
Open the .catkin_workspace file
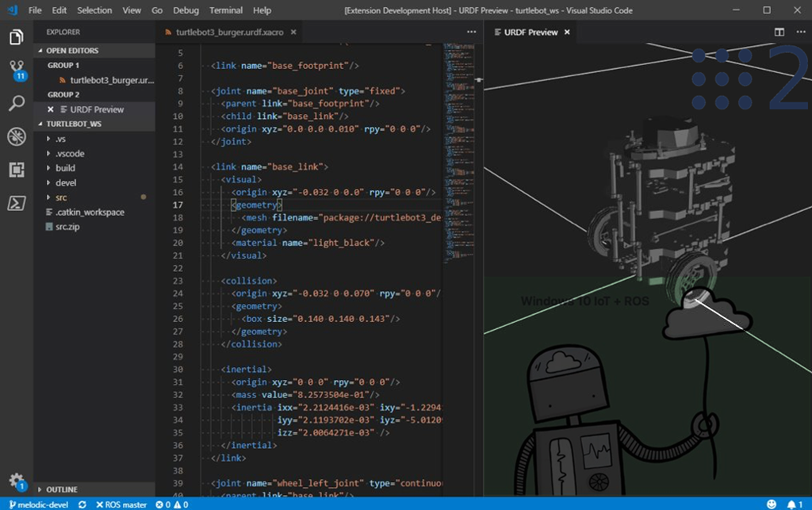tap(90, 212)
